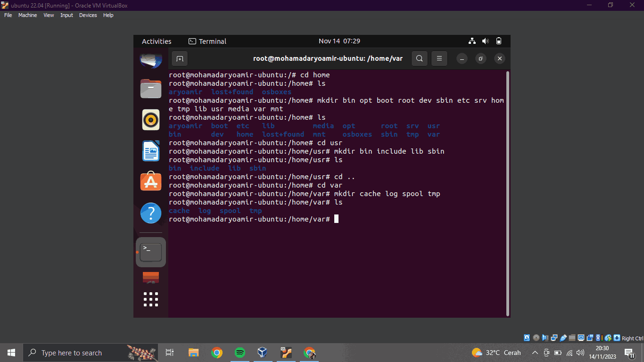Open VirtualBox Help menu

108,15
